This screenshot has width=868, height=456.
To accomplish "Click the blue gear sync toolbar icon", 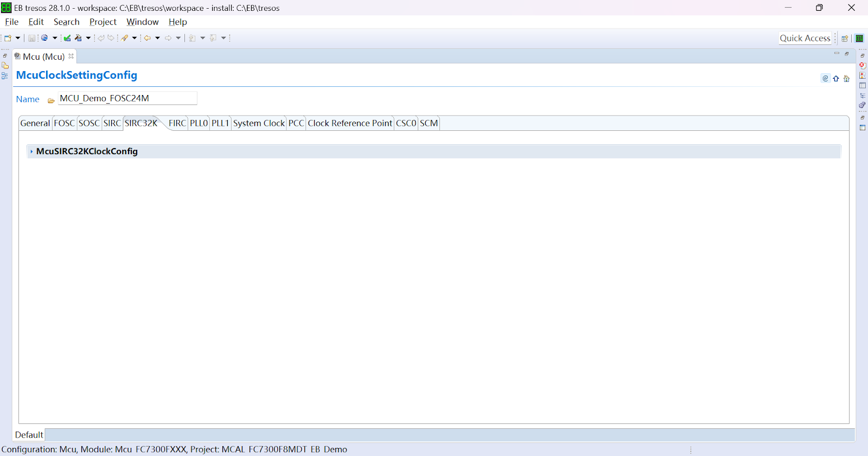I will pyautogui.click(x=44, y=38).
